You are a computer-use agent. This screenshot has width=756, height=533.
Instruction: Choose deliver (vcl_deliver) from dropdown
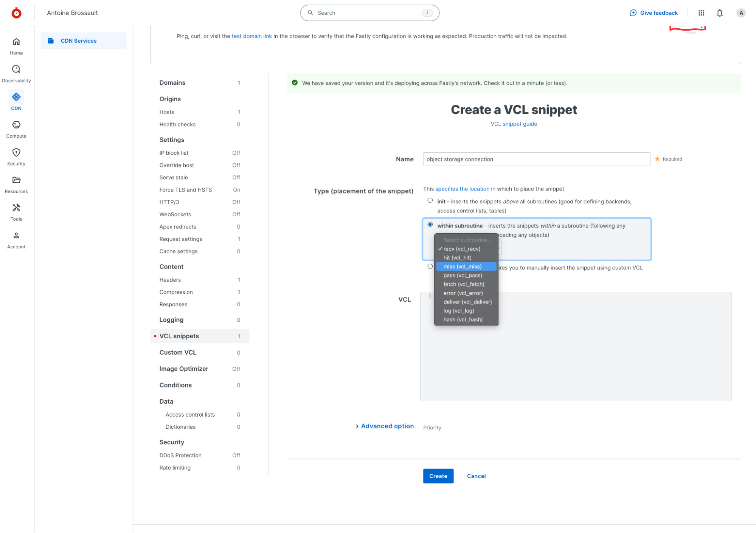tap(466, 302)
